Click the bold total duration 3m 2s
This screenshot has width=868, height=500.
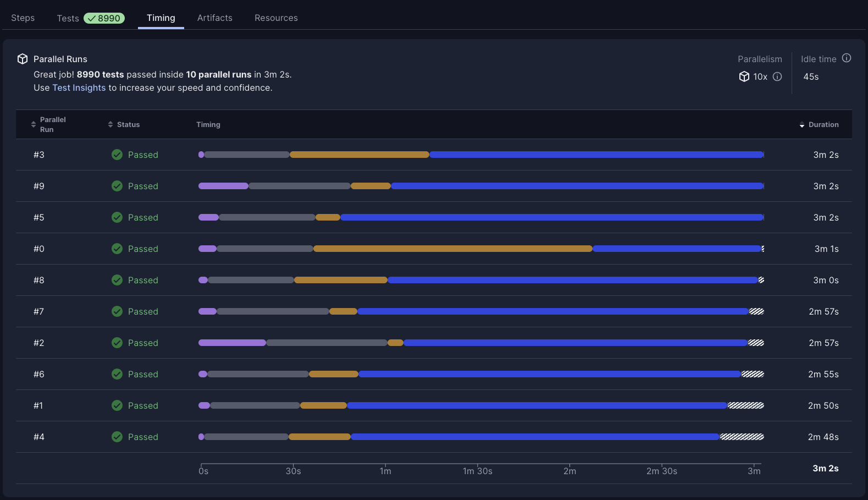[x=826, y=468]
